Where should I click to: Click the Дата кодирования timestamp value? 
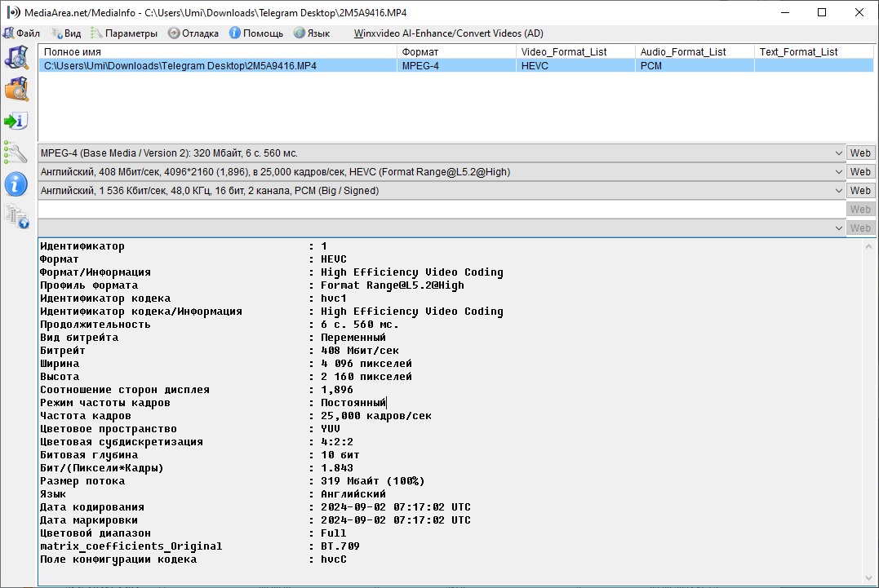pyautogui.click(x=396, y=506)
